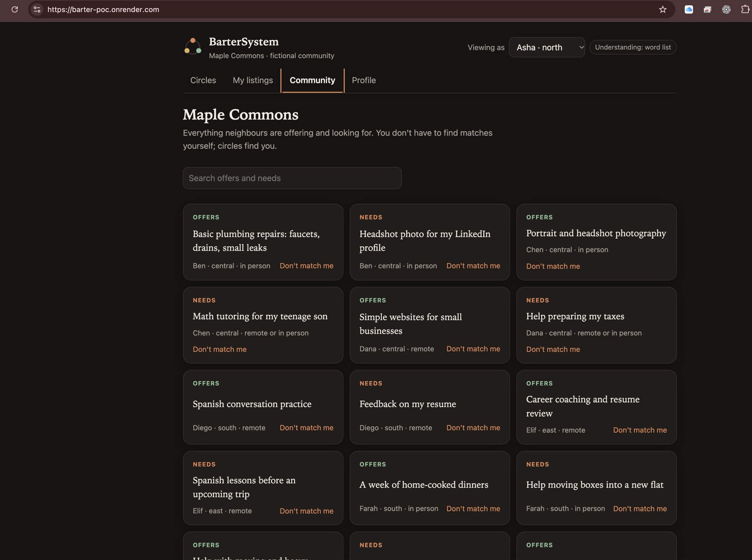Open the extensions puzzle icon
Image resolution: width=752 pixels, height=560 pixels.
(745, 9)
